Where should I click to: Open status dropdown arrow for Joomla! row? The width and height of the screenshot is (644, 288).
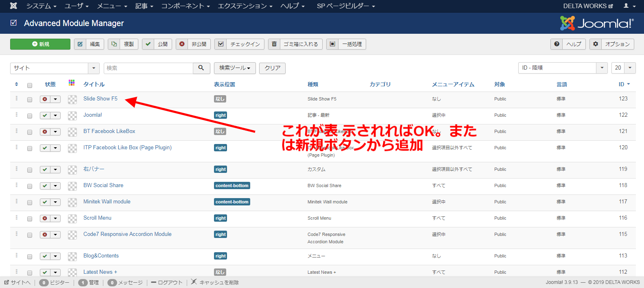(55, 116)
